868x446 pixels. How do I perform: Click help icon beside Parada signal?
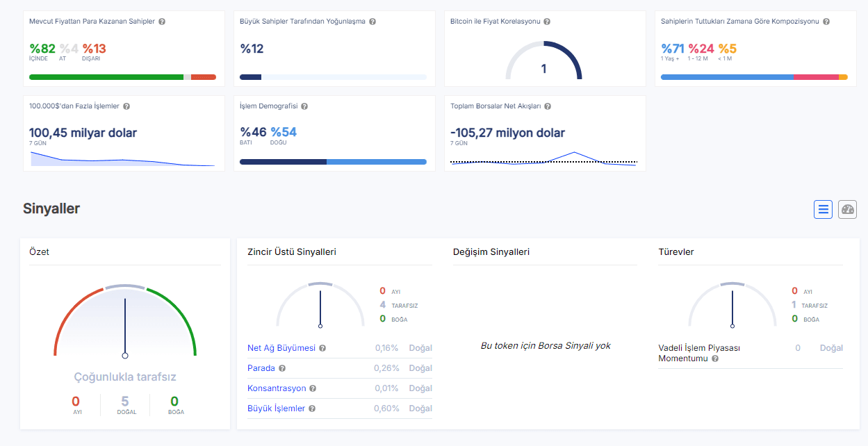(x=282, y=368)
